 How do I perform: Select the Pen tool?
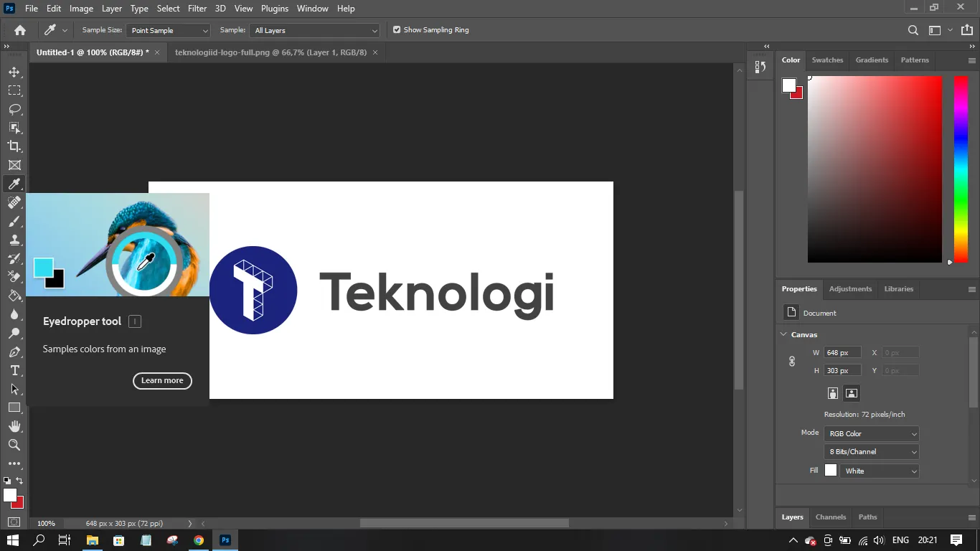(14, 352)
